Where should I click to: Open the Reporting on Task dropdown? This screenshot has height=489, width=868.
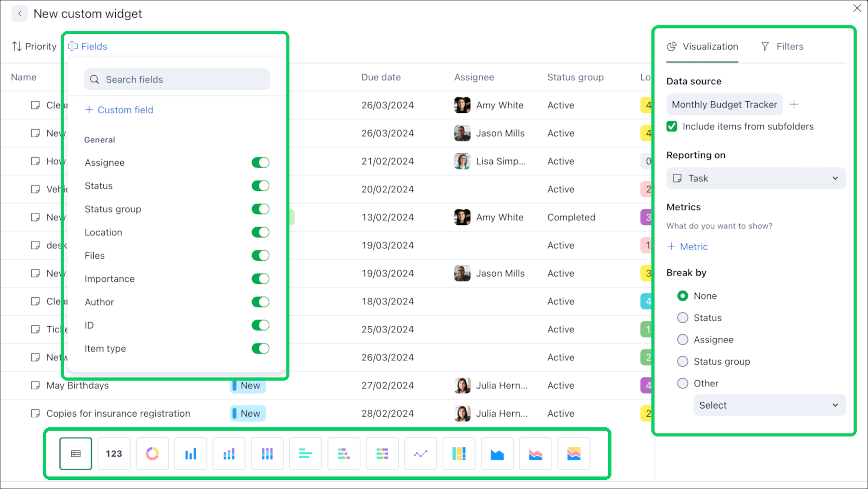(x=756, y=178)
